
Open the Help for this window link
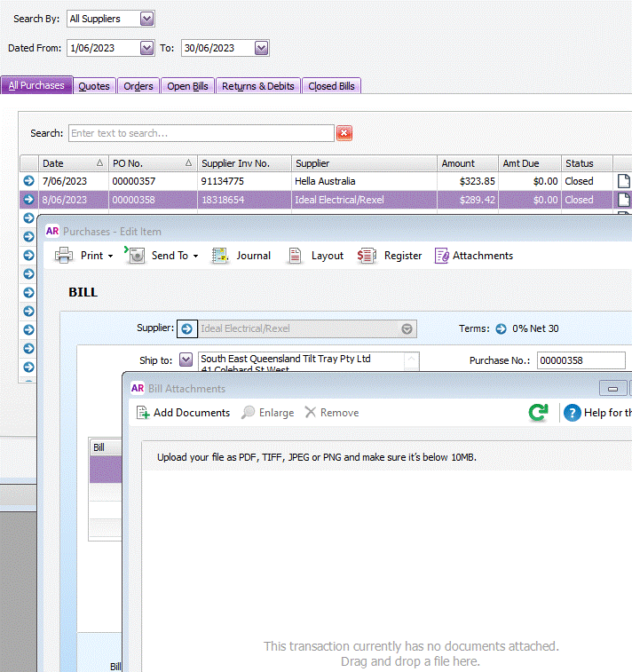pos(596,413)
